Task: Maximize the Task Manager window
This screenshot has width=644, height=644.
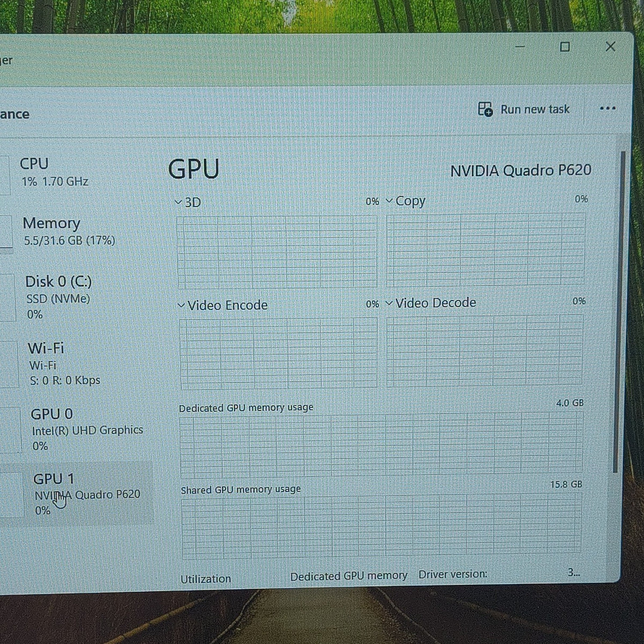Action: click(x=565, y=47)
